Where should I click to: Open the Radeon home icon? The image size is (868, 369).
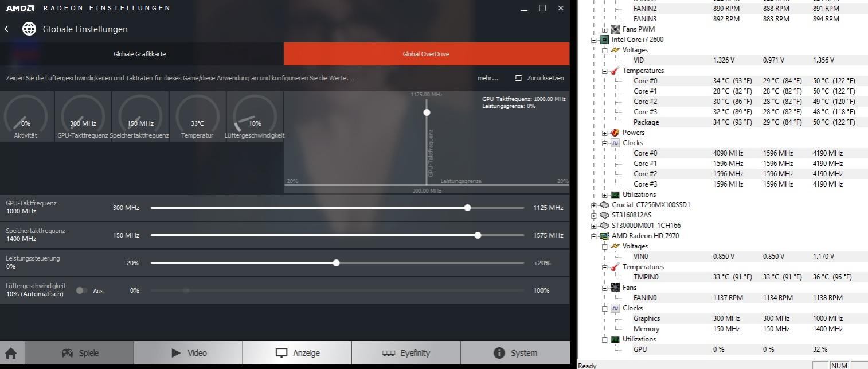tap(10, 353)
